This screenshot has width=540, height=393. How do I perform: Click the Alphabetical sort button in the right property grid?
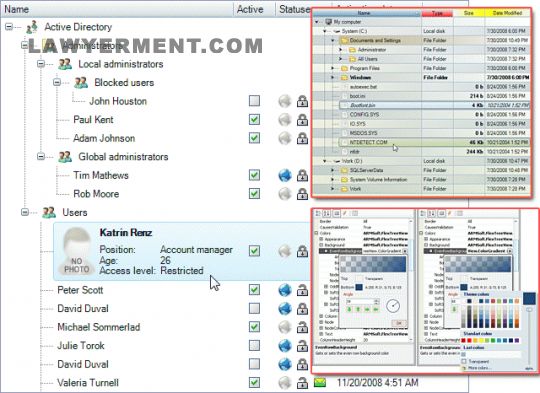[x=432, y=214]
